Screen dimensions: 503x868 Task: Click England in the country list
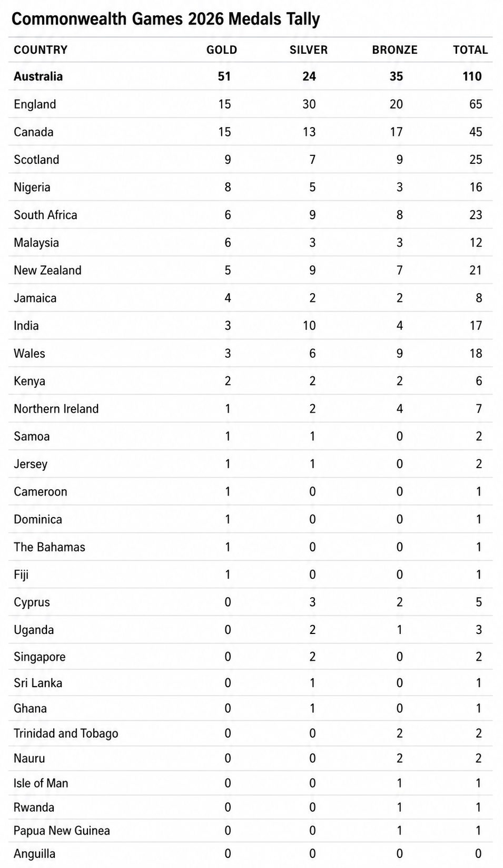pyautogui.click(x=35, y=104)
